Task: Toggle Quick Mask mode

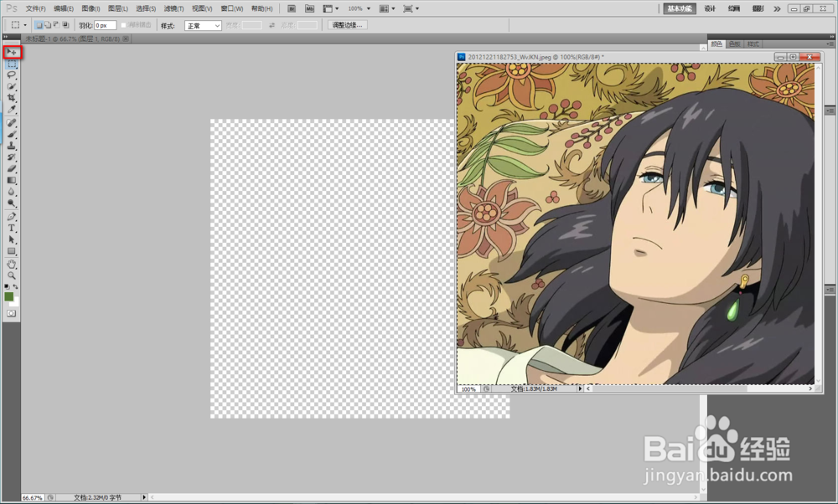Action: [x=12, y=313]
